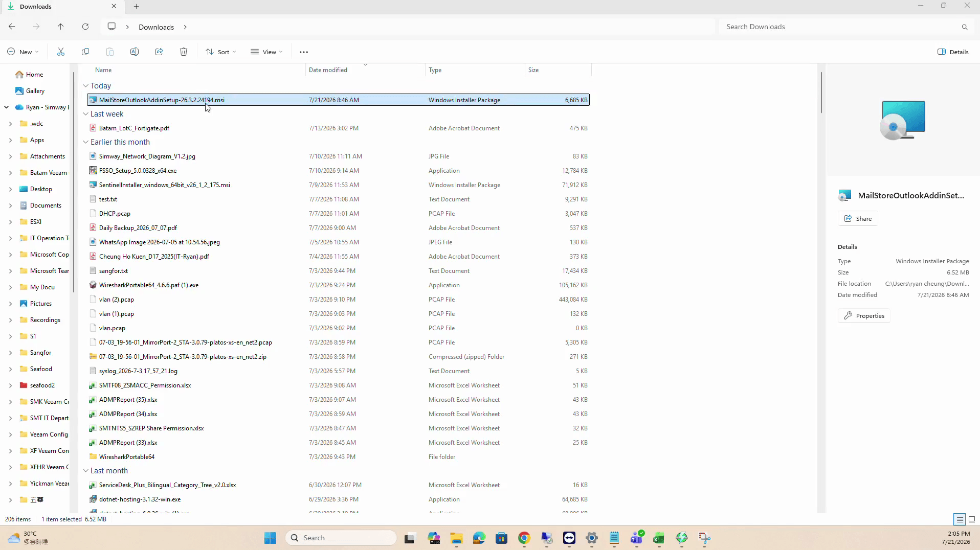Open Settings gear in taskbar
This screenshot has width=980, height=550.
(592, 538)
